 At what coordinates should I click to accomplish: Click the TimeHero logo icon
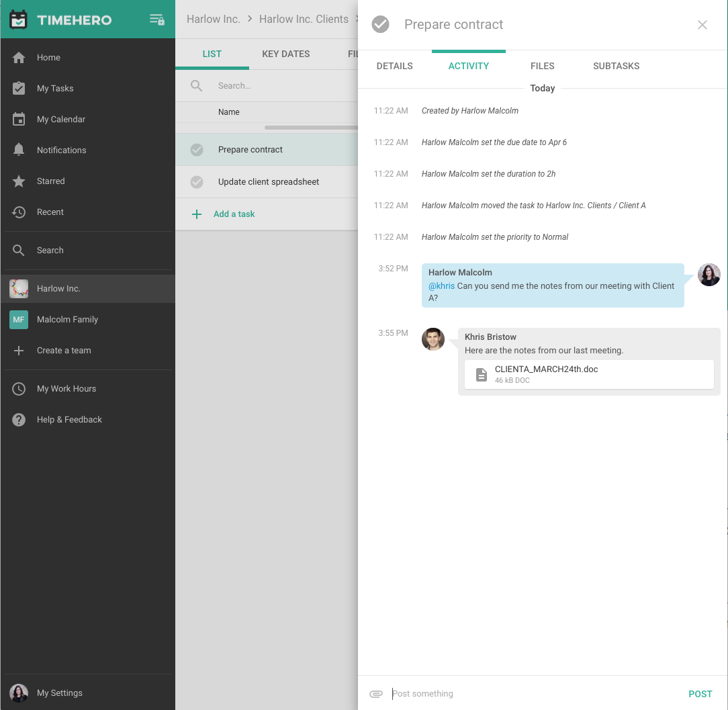point(18,19)
